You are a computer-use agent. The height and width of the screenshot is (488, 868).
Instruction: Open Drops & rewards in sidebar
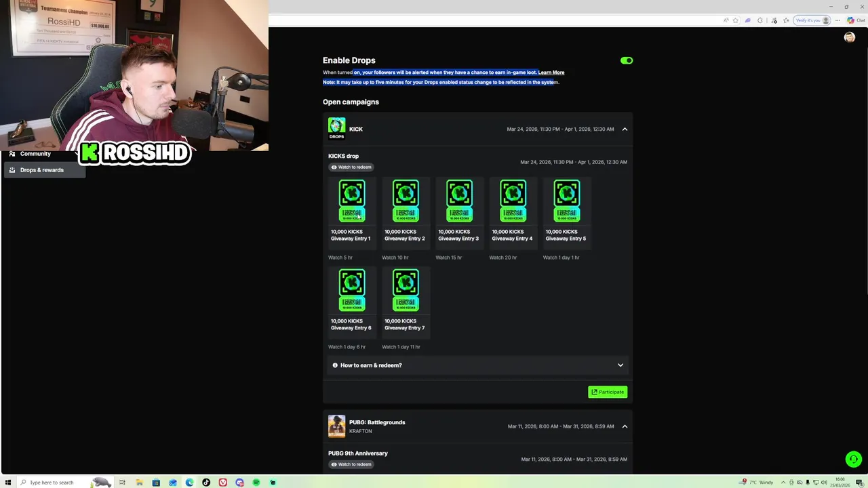pos(45,170)
